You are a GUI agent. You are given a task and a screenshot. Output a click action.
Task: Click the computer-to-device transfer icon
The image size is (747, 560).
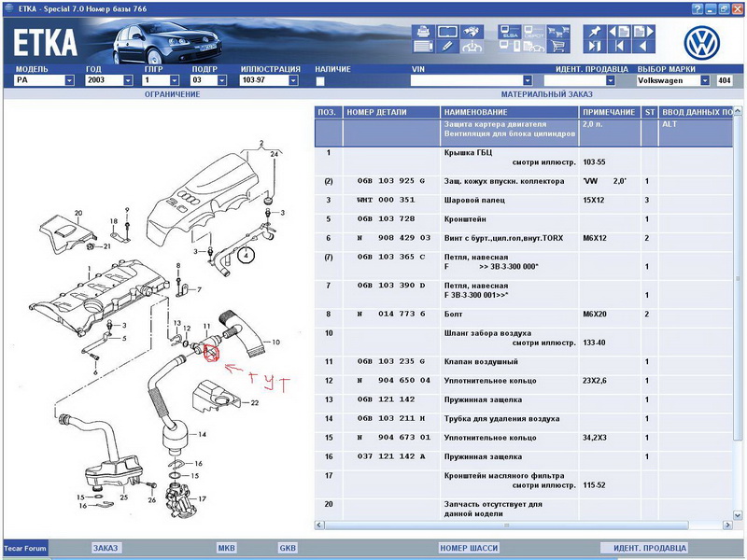click(509, 46)
